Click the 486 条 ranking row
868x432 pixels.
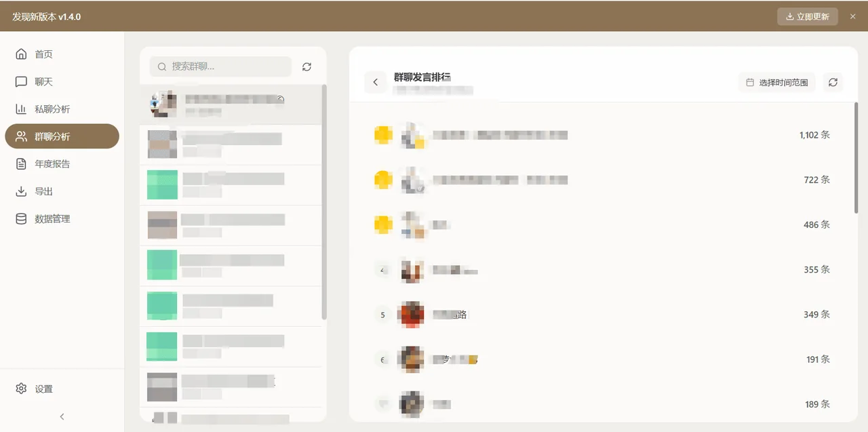click(x=602, y=224)
